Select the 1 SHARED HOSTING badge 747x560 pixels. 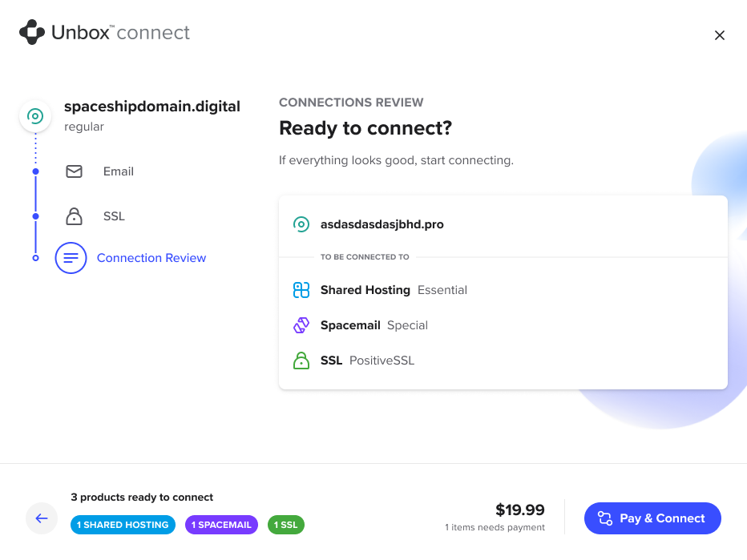click(123, 525)
